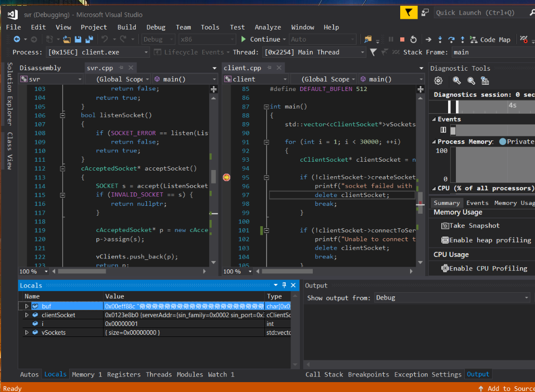Click Take Snapshot under Memory Usage
535x392 pixels.
coord(470,226)
